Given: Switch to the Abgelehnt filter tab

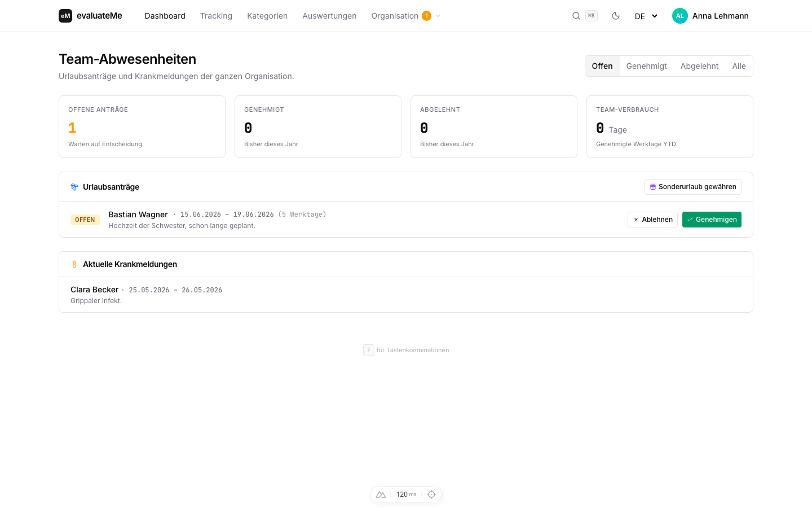Looking at the screenshot, I should click(699, 66).
